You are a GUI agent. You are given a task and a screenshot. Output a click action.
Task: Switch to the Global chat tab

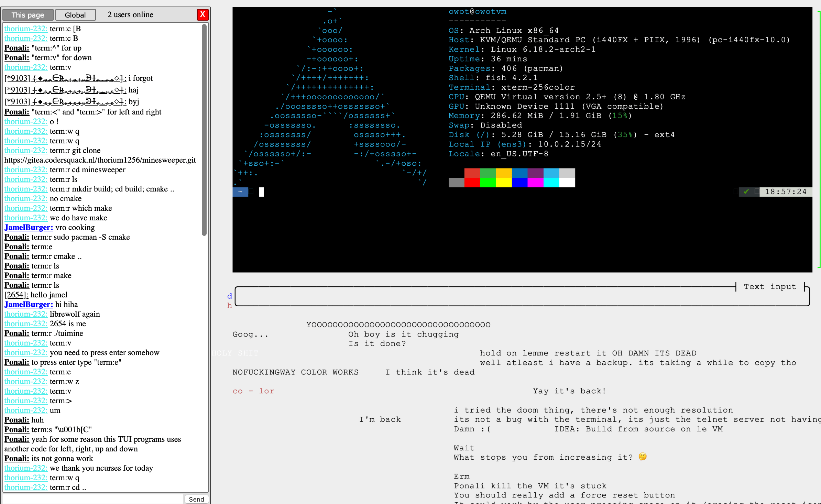point(75,15)
